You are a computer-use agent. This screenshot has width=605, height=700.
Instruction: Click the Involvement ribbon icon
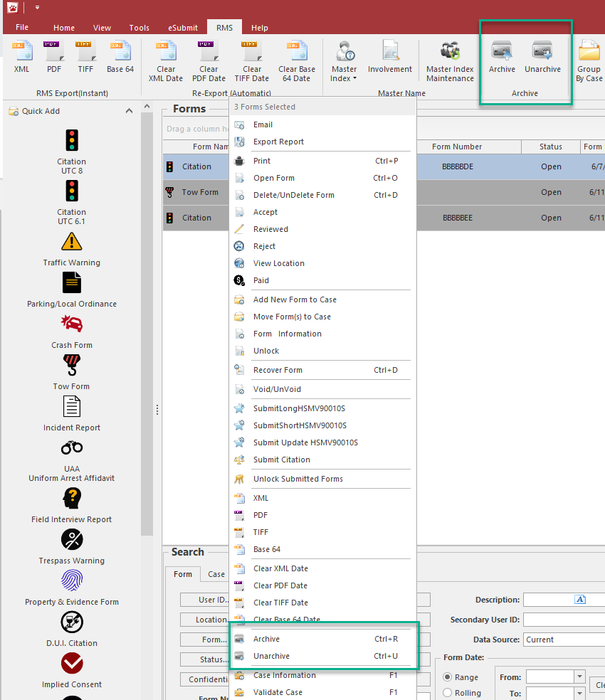[x=390, y=57]
